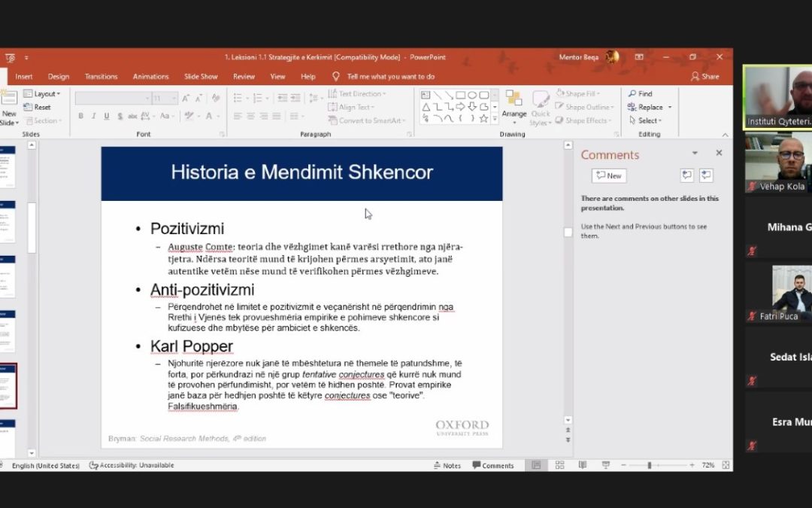Start Reading View from the status bar
The height and width of the screenshot is (508, 812).
pos(583,464)
